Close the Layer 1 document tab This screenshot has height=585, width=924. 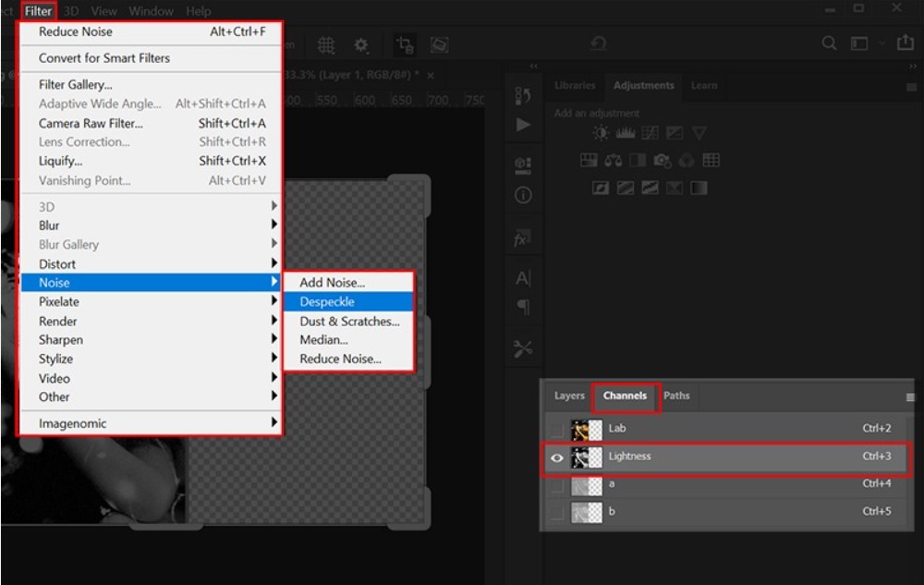coord(431,76)
